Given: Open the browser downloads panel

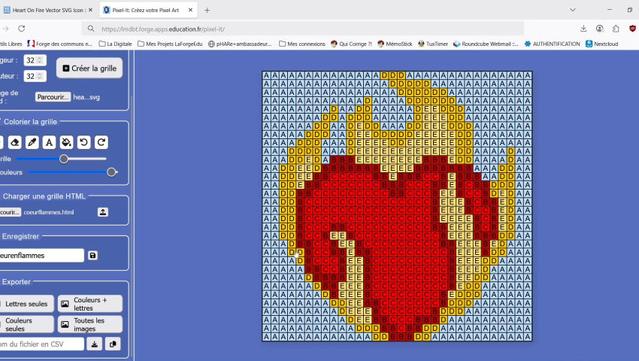Looking at the screenshot, I should [x=583, y=29].
